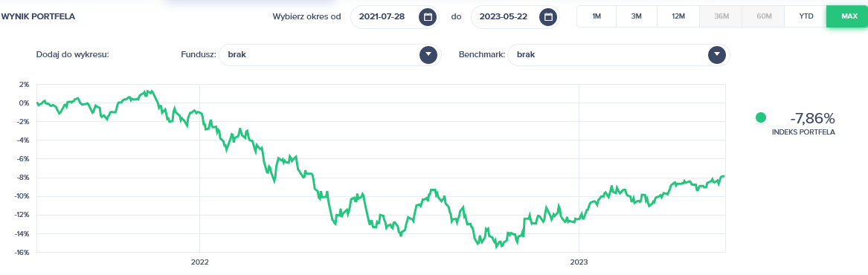Click the 2023 marker on the time axis
The width and height of the screenshot is (868, 275).
(x=579, y=262)
